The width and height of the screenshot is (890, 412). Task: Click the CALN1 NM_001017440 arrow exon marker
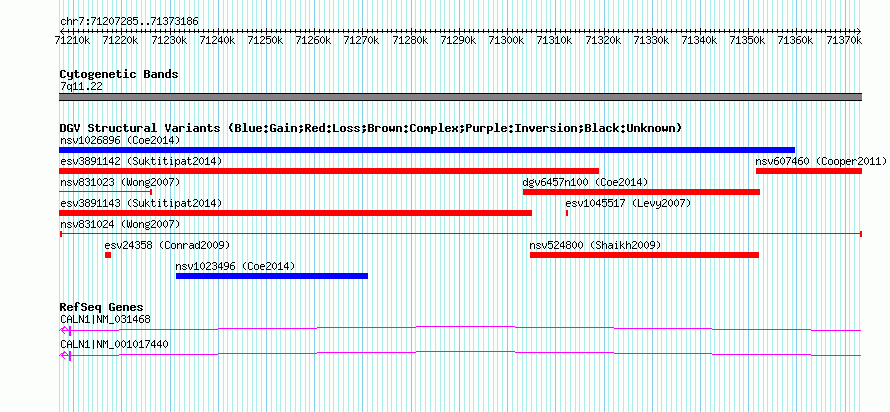pos(66,355)
